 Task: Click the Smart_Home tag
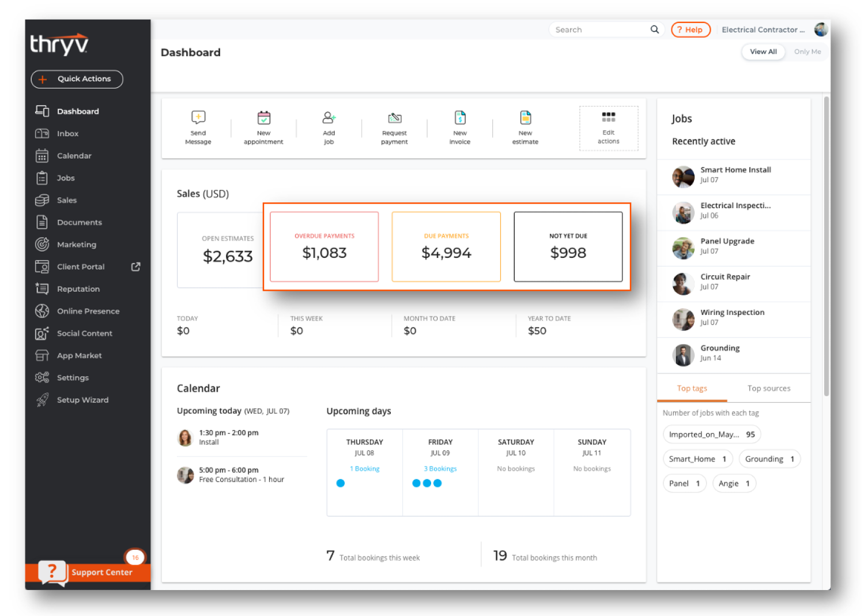point(698,459)
